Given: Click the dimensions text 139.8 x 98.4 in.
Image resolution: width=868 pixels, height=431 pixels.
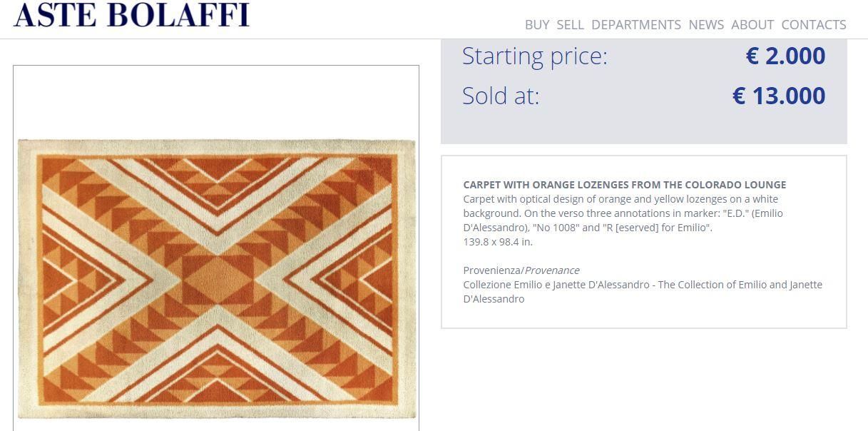Looking at the screenshot, I should [x=498, y=242].
